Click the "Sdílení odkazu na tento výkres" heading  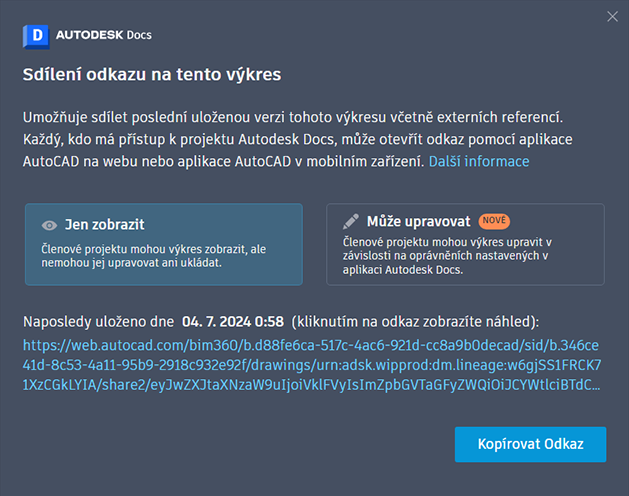click(x=152, y=74)
